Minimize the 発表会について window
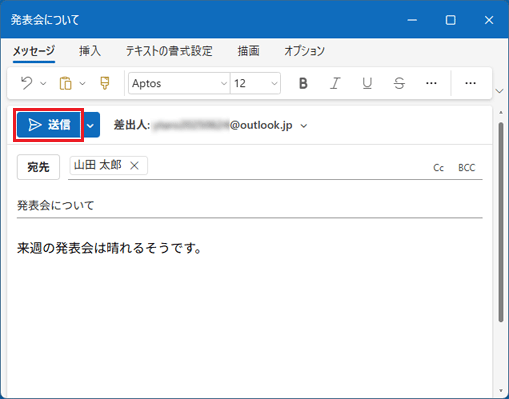 [412, 20]
